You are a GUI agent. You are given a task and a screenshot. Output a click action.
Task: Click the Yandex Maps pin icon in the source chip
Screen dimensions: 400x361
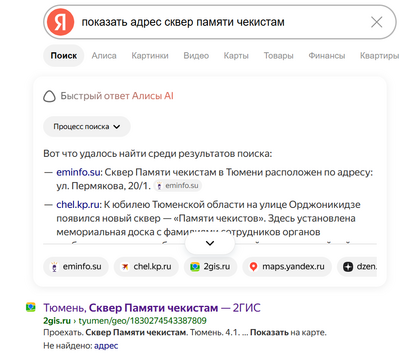click(253, 267)
